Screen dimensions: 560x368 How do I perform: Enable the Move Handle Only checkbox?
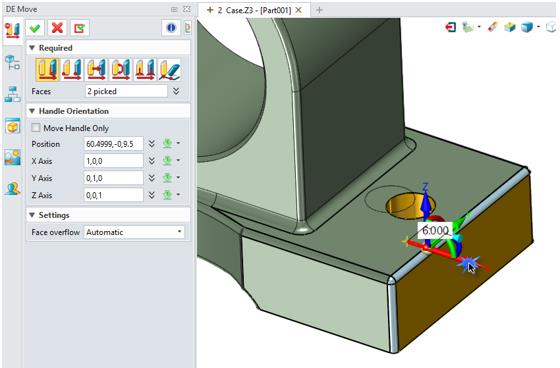(36, 128)
